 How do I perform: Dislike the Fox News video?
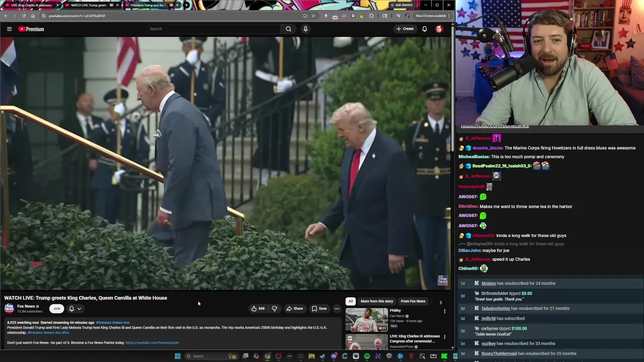click(x=274, y=309)
